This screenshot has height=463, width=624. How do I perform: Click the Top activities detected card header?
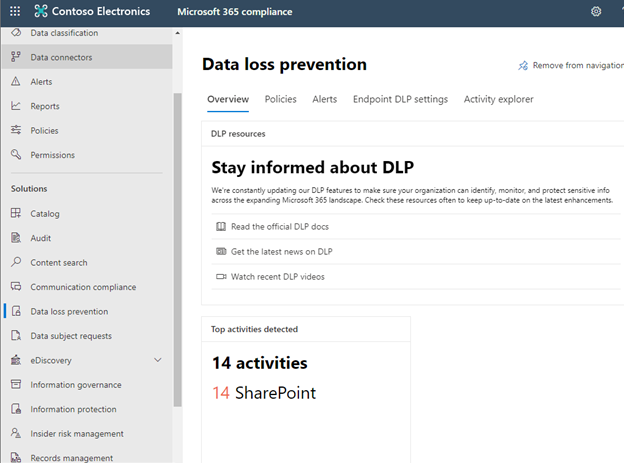coord(254,329)
